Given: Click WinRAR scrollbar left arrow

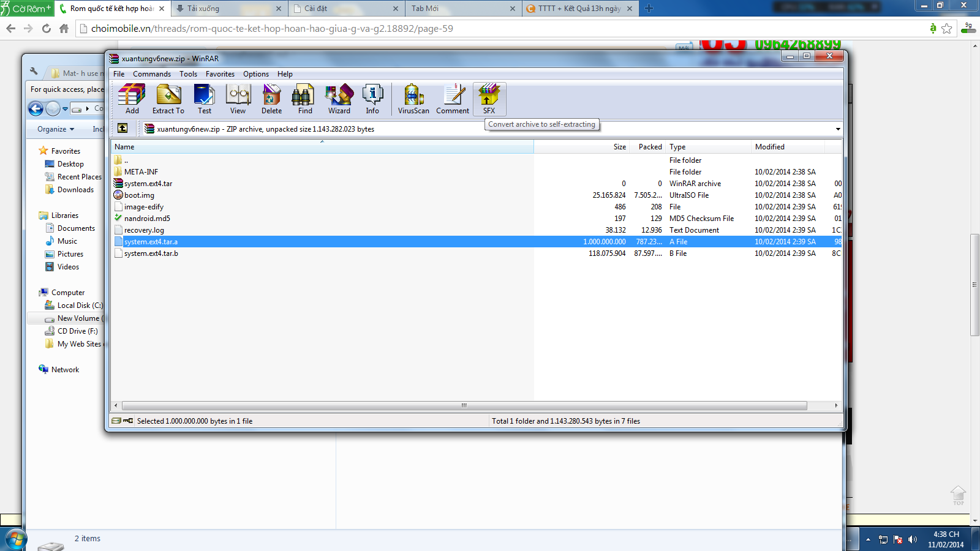Looking at the screenshot, I should click(x=116, y=405).
